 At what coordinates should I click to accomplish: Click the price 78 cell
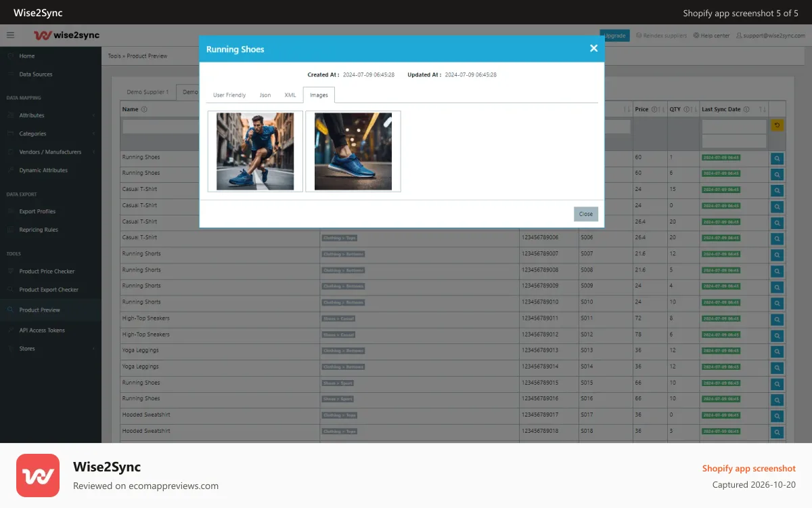(x=638, y=335)
